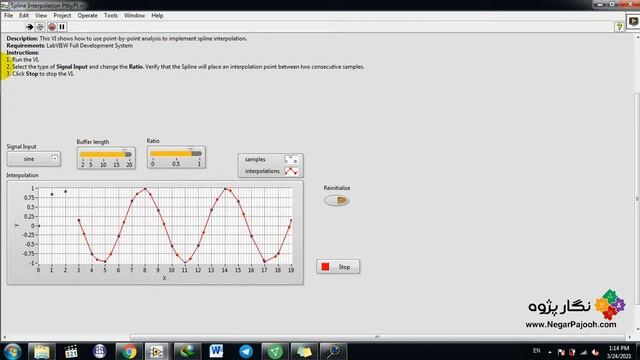Open the Help menu
640x360 pixels.
pos(157,16)
